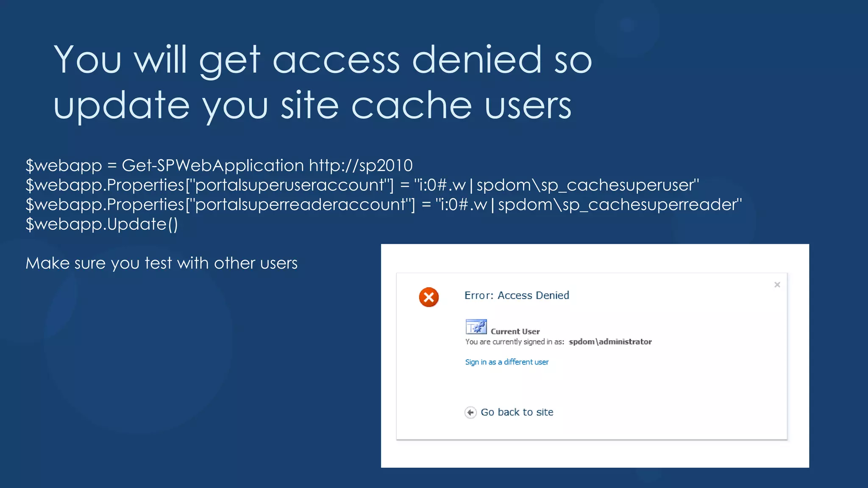Image resolution: width=868 pixels, height=488 pixels.
Task: Click 'You are currently signed in as:' text
Action: pos(515,342)
